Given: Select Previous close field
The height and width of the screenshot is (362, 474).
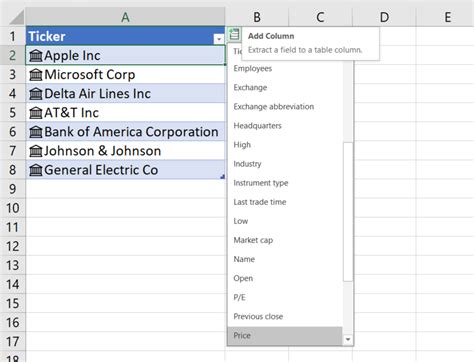Looking at the screenshot, I should tap(285, 316).
